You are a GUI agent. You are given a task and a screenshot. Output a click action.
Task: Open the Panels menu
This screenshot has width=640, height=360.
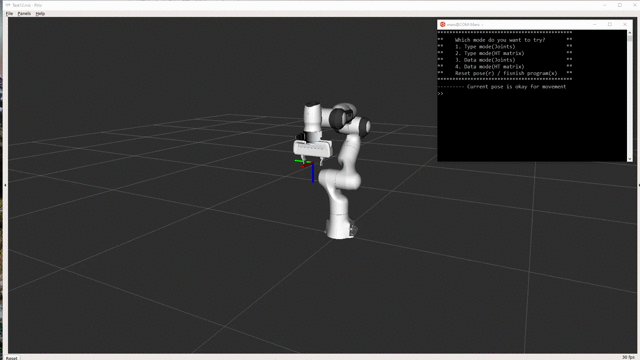24,13
